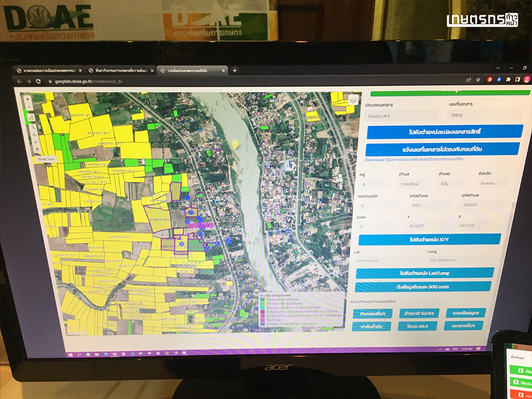Viewport: 532px width, 399px height.
Task: Select the third active browser tab
Action: coord(192,70)
